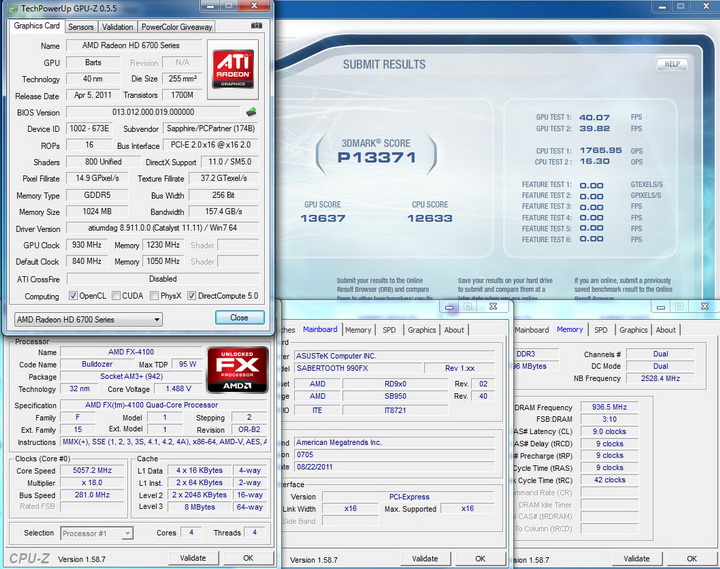720x569 pixels.
Task: Click the Core Voltage value 1.488 V
Action: (178, 389)
